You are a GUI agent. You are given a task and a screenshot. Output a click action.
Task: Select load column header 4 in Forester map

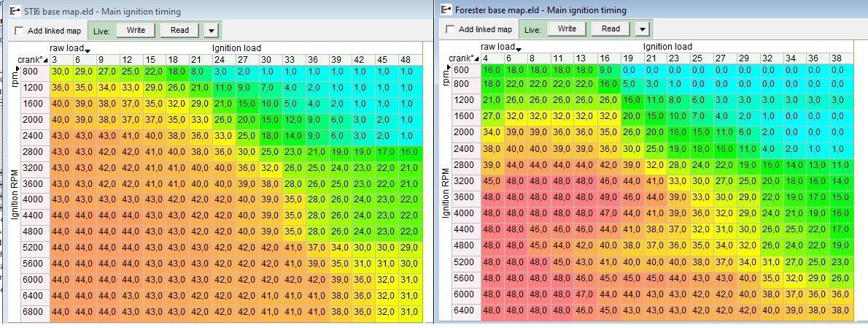coord(492,58)
